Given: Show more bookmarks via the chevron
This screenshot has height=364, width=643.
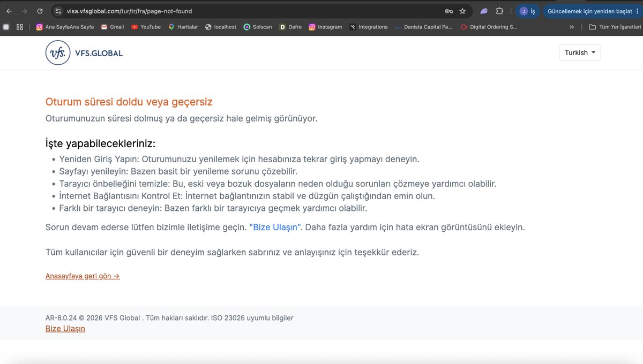Looking at the screenshot, I should pyautogui.click(x=572, y=27).
